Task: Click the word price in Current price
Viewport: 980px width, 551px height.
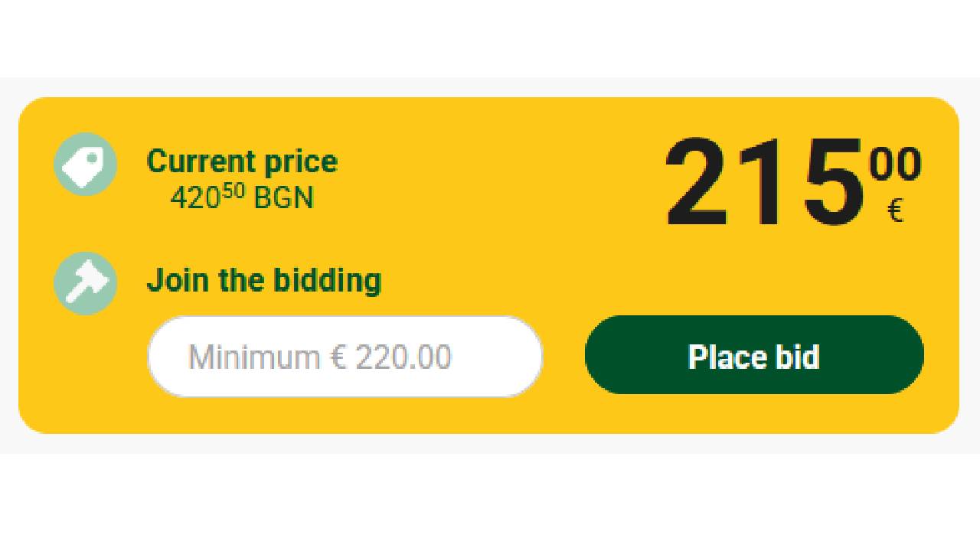Action: tap(301, 161)
